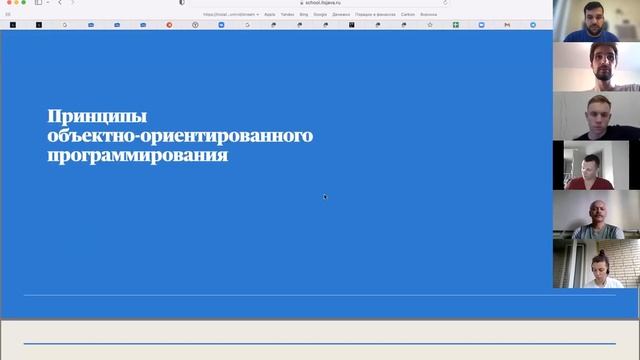Switch to the tab with the question mark icon
This screenshot has height=360, width=640.
[195, 25]
